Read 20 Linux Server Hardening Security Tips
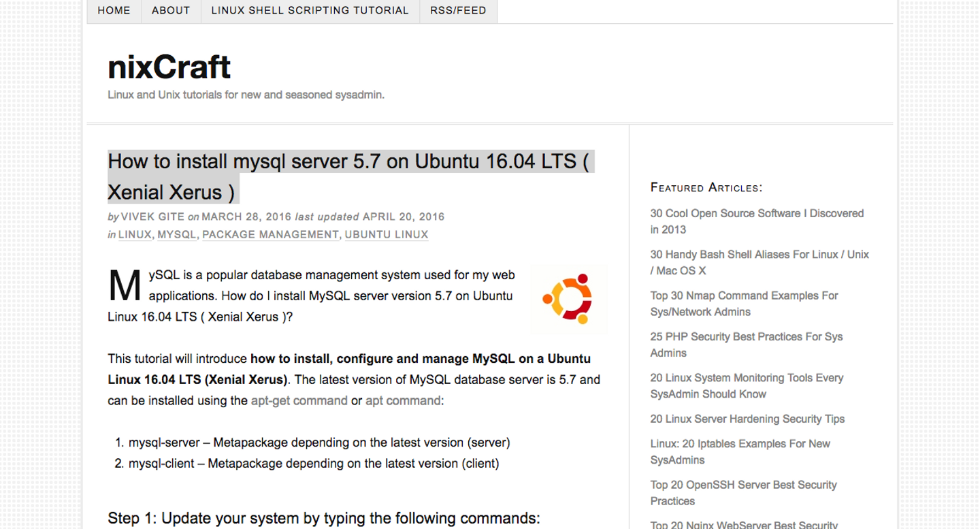Viewport: 980px width, 529px height. (x=747, y=419)
